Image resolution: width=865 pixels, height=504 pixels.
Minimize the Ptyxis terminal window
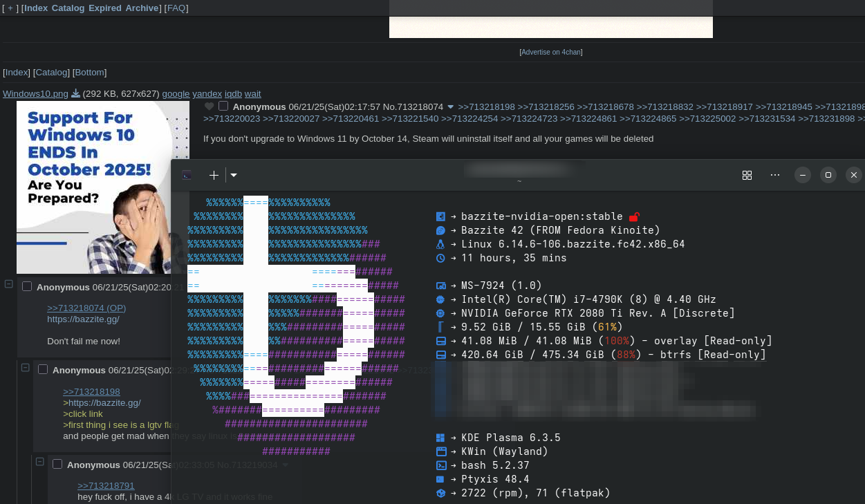(x=802, y=175)
